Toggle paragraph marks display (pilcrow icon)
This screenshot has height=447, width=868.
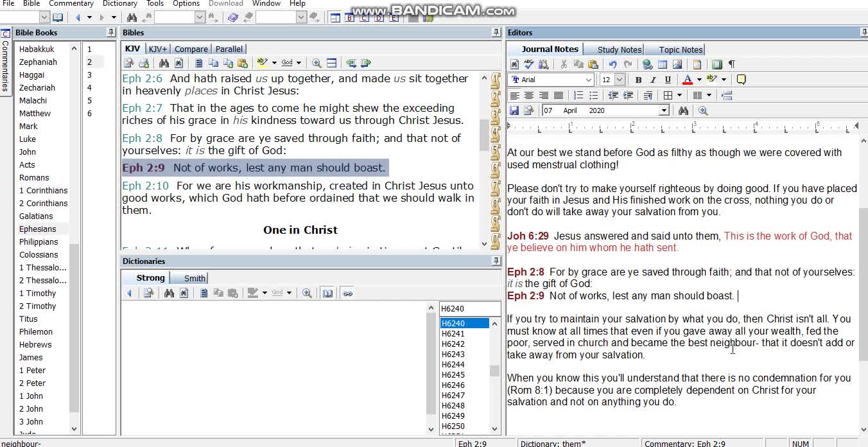point(731,64)
